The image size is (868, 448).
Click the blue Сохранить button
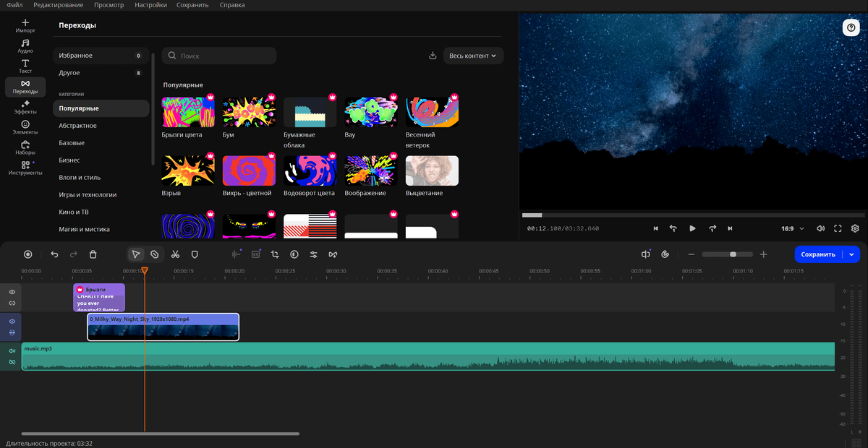(820, 254)
